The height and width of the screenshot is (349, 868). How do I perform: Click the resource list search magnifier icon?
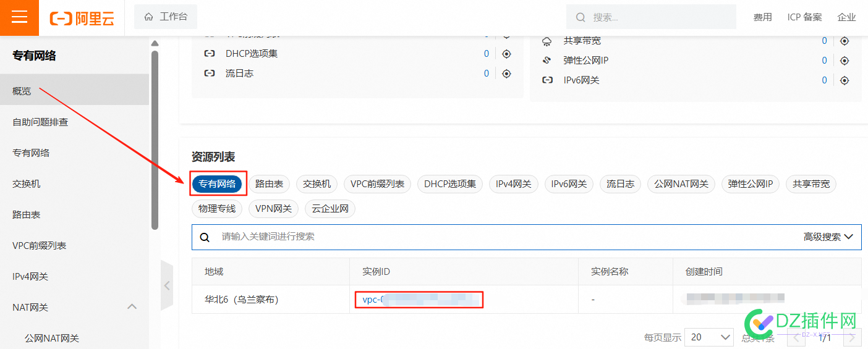tap(205, 237)
